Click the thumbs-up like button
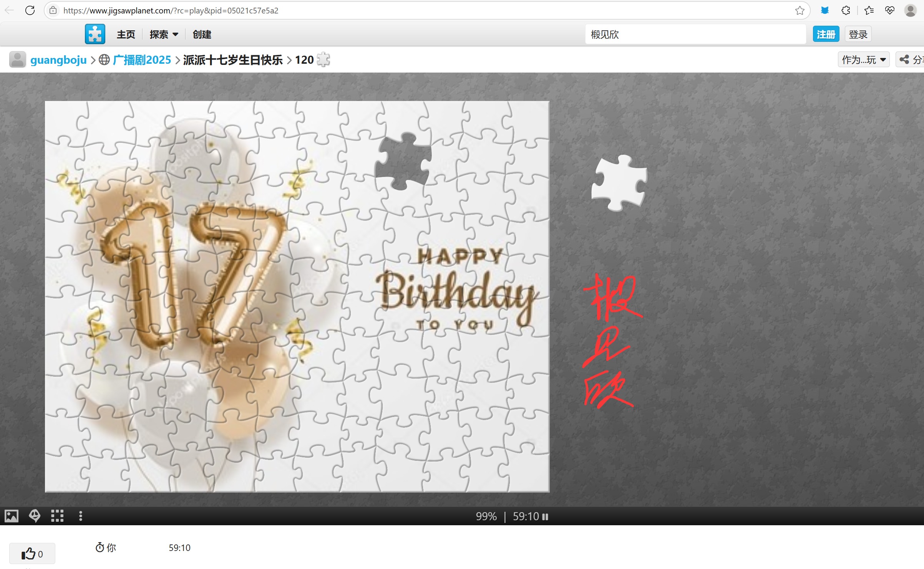 (32, 554)
